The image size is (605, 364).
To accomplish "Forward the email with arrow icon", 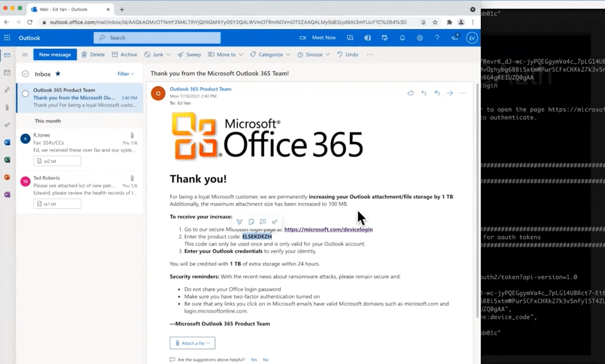I will pos(450,93).
